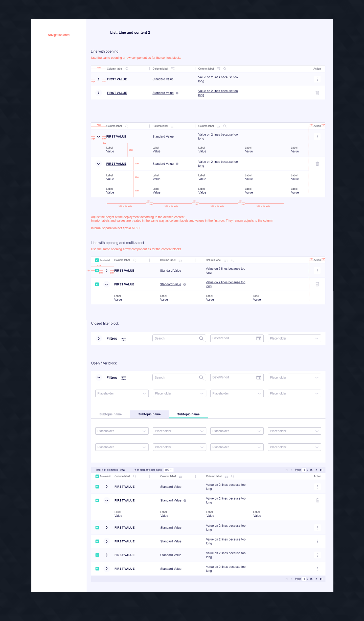The image size is (364, 621).
Task: Open the 100 elements per page dropdown
Action: (x=169, y=470)
